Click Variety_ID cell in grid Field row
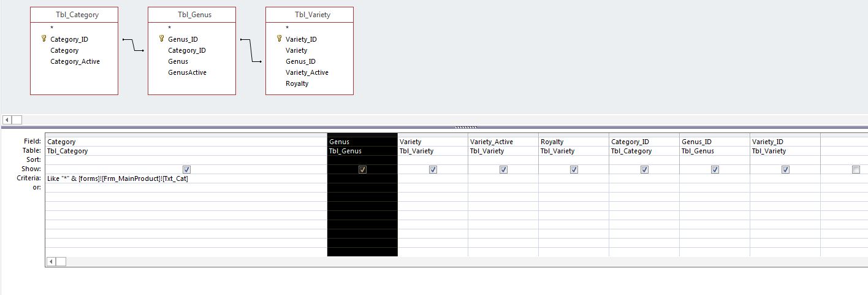Viewport: 868px width, 295px height. pos(785,142)
